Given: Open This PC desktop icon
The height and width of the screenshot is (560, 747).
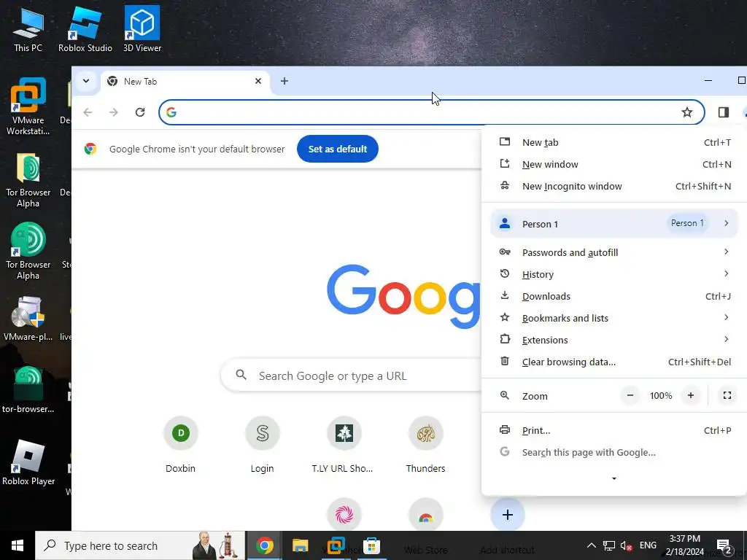Looking at the screenshot, I should tap(28, 29).
